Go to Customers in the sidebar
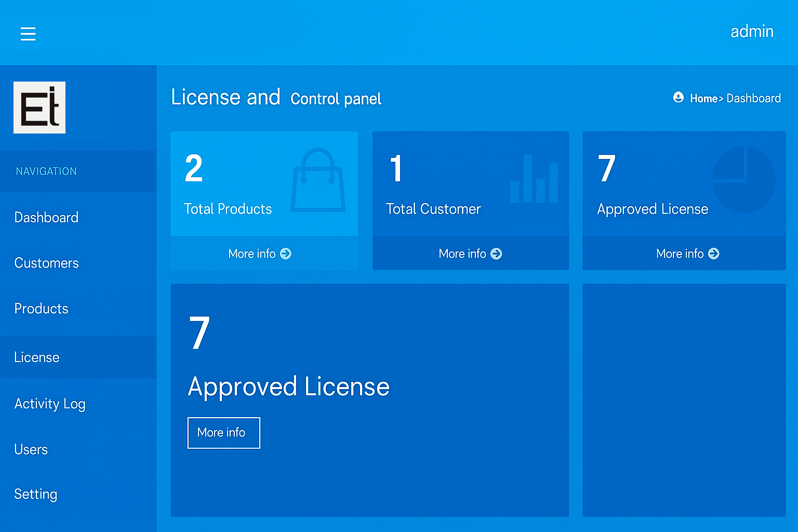This screenshot has height=532, width=798. (46, 263)
